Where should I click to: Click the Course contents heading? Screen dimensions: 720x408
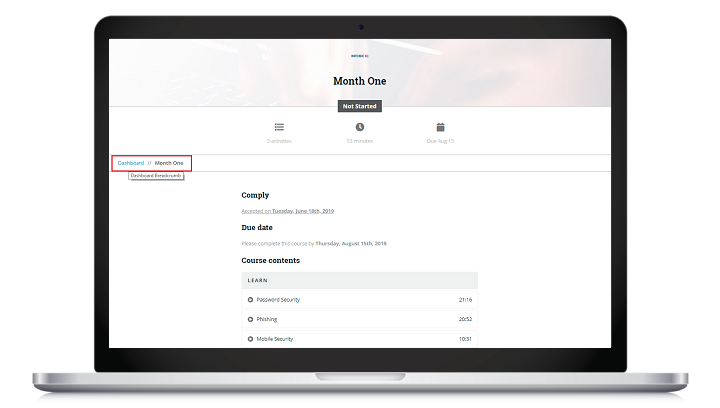click(270, 260)
